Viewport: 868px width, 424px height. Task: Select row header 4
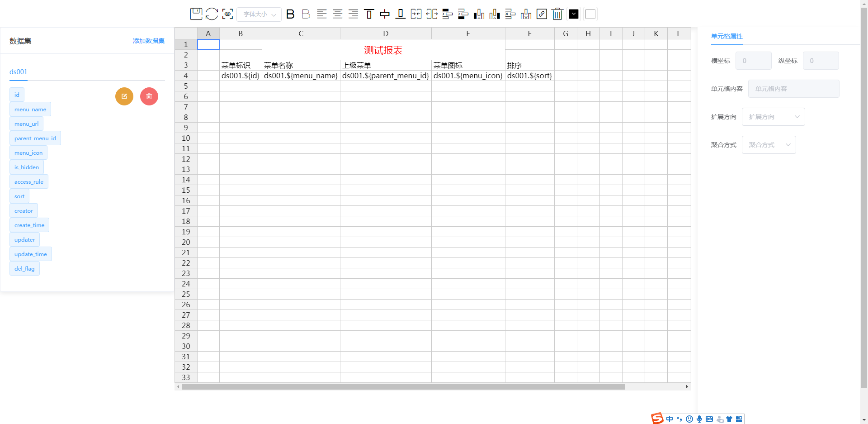[186, 76]
